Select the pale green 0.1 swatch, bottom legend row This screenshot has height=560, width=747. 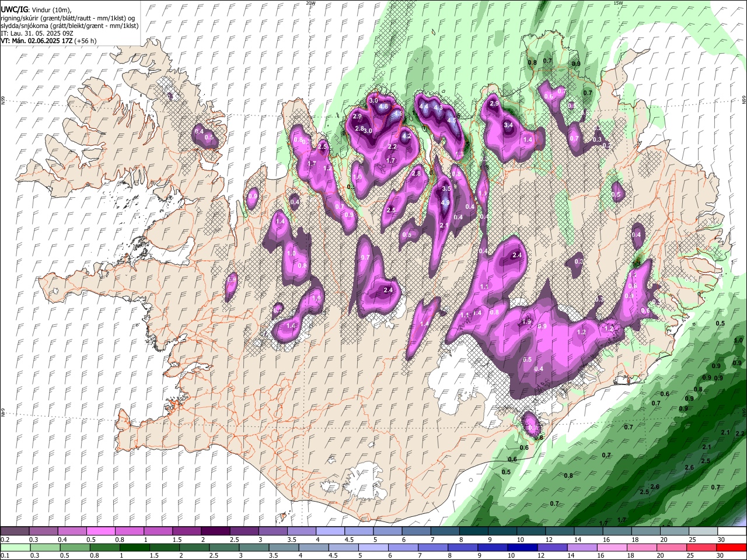point(15,548)
